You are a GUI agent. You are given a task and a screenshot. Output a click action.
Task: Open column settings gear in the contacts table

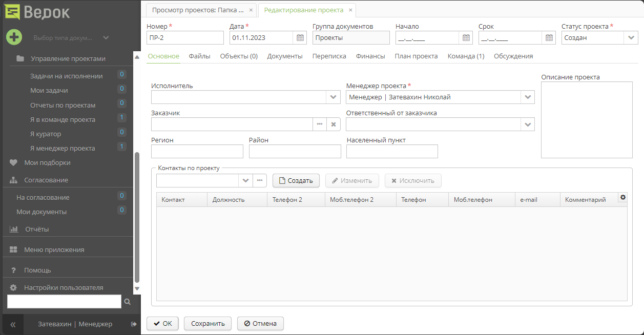[622, 197]
